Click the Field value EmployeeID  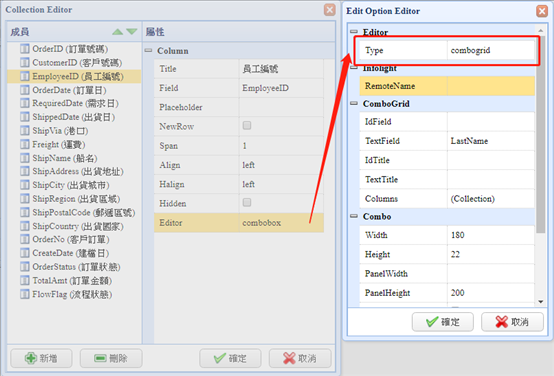[281, 88]
